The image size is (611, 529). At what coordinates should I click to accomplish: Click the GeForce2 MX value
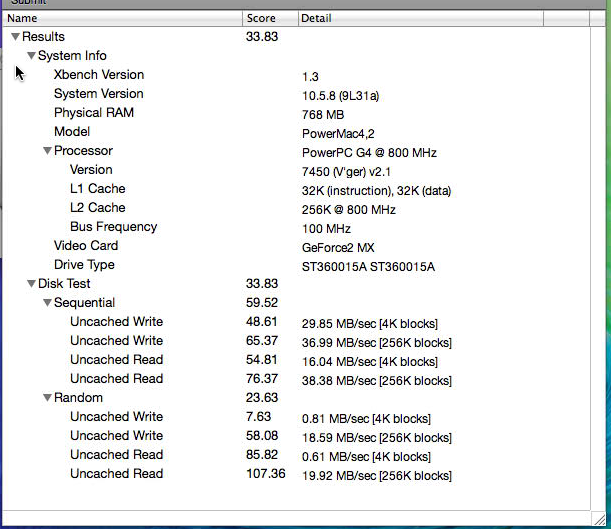coord(338,248)
